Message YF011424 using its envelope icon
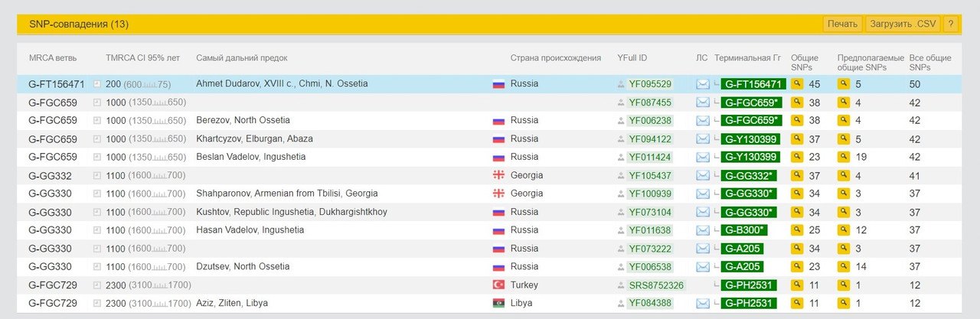980x319 pixels. 703,157
